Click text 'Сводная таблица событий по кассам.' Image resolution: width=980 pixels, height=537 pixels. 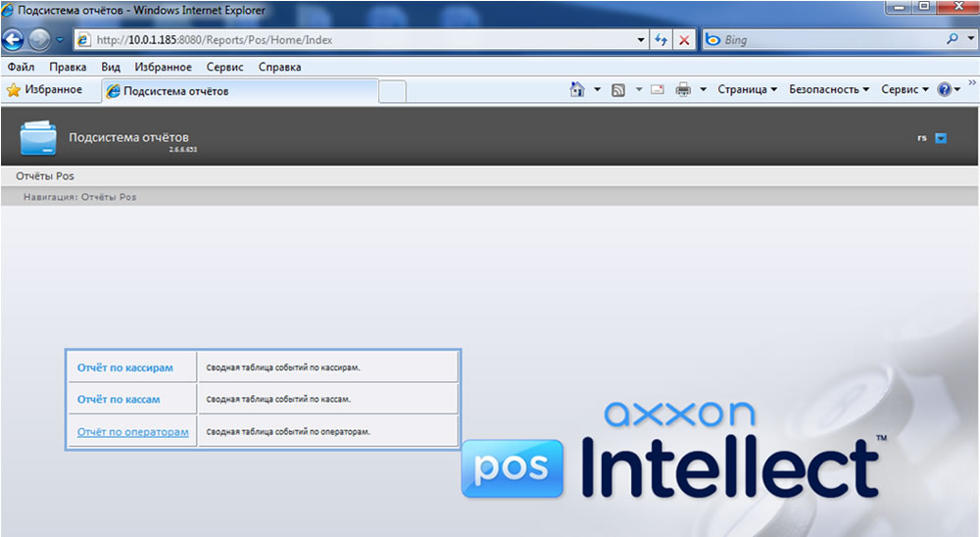pyautogui.click(x=278, y=399)
